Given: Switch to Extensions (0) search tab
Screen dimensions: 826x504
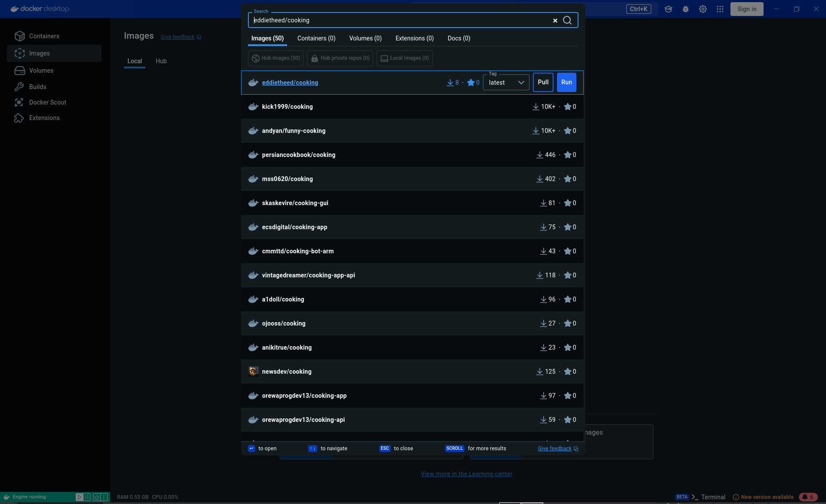Looking at the screenshot, I should click(415, 38).
